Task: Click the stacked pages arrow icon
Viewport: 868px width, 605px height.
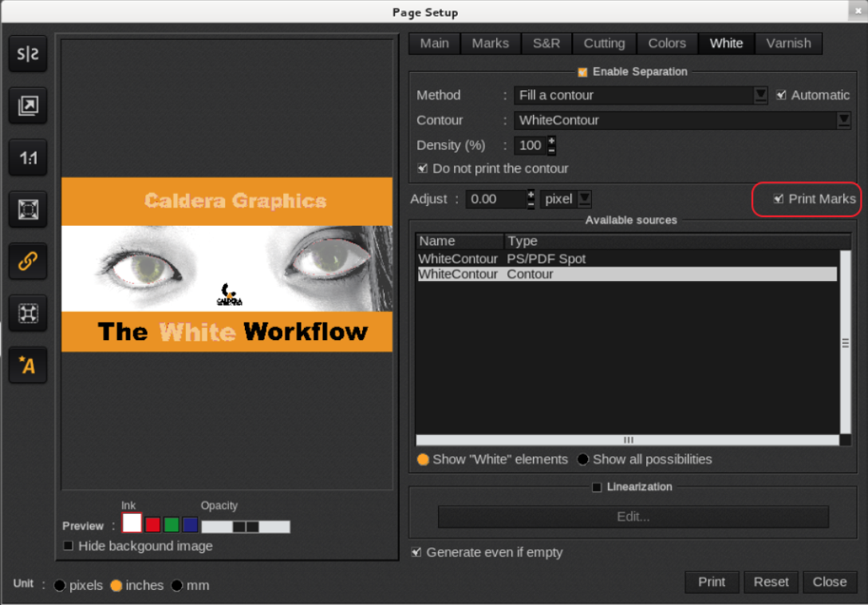Action: [28, 106]
